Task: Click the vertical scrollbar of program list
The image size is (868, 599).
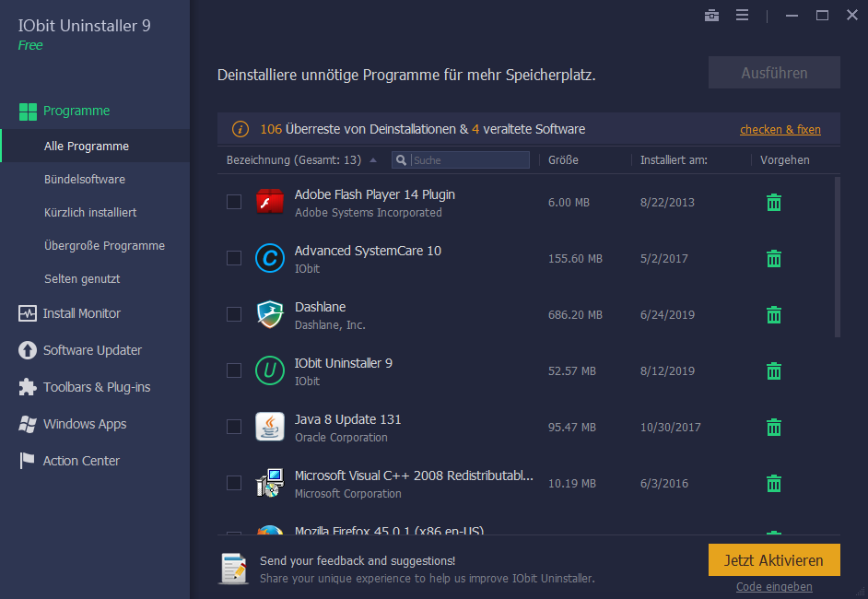Action: [837, 257]
